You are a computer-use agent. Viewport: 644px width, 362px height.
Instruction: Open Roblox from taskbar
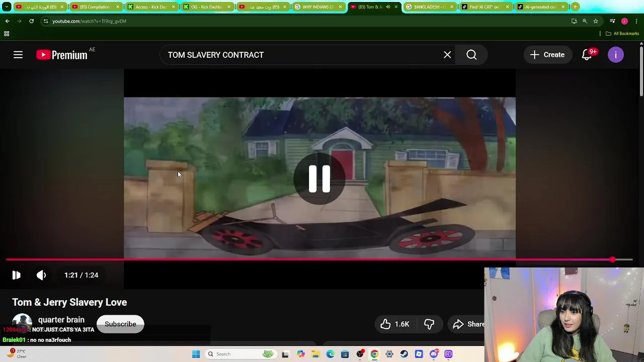coord(419,354)
